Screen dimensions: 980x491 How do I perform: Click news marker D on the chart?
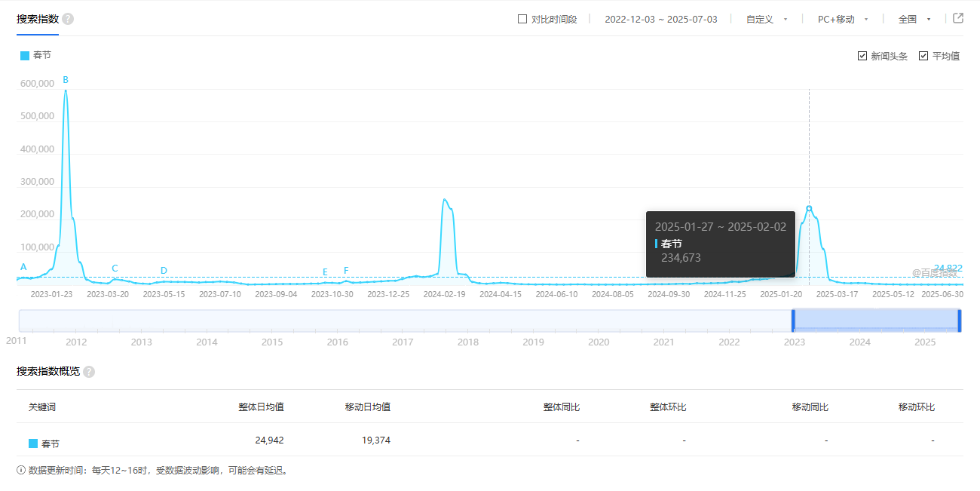point(164,271)
